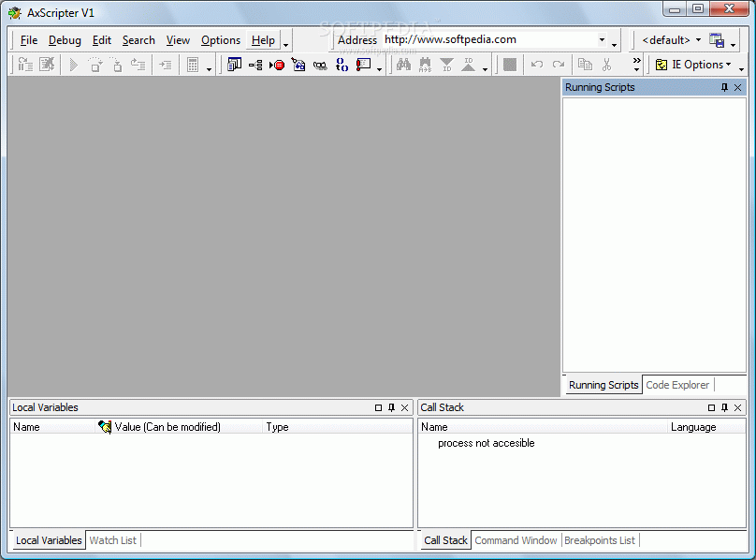The image size is (756, 560).
Task: Open toolbar options arrow after command window icon
Action: click(x=380, y=69)
